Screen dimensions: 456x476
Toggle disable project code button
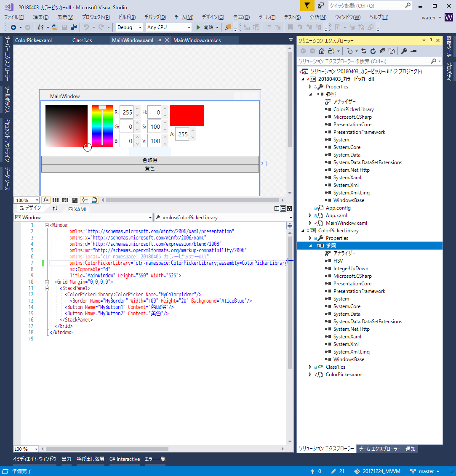94,200
